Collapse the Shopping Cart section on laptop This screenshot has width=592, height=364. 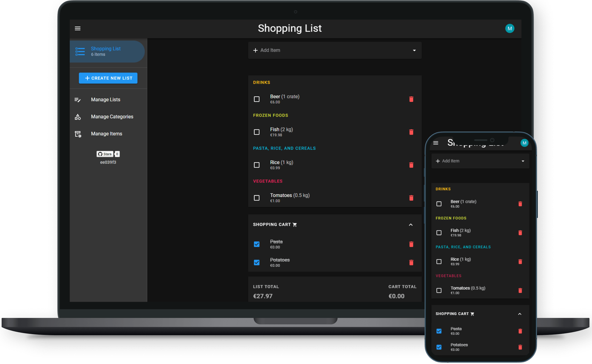(411, 225)
